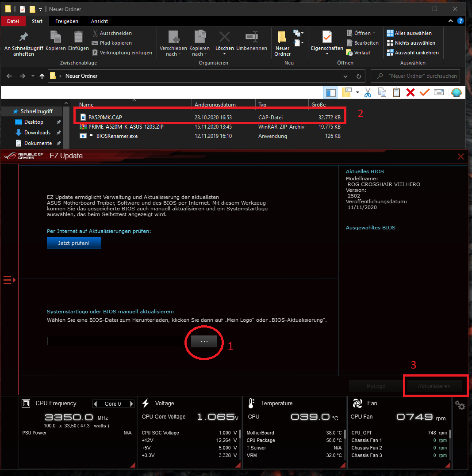Click the browse '...' button for BIOS file
Screen dimensions: 472x476
tap(204, 342)
